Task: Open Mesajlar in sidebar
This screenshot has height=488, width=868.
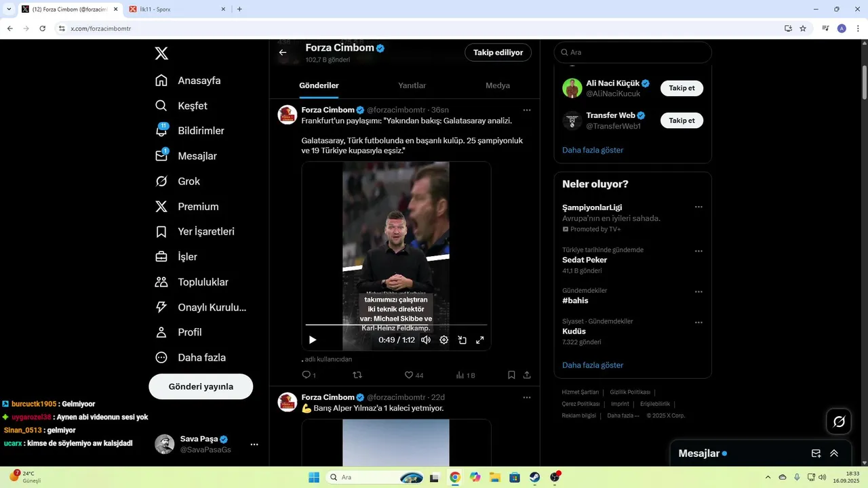Action: pos(186,156)
